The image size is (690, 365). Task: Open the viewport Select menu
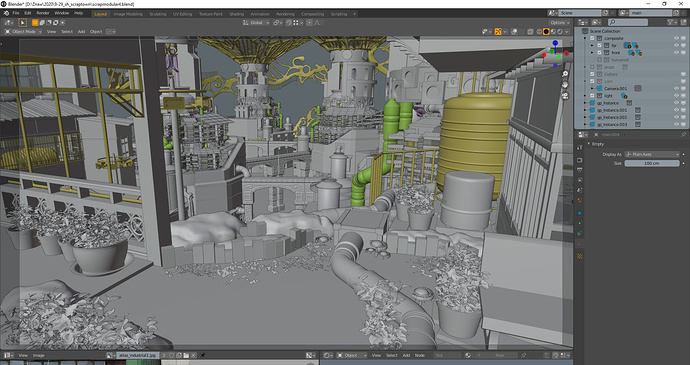[x=67, y=32]
